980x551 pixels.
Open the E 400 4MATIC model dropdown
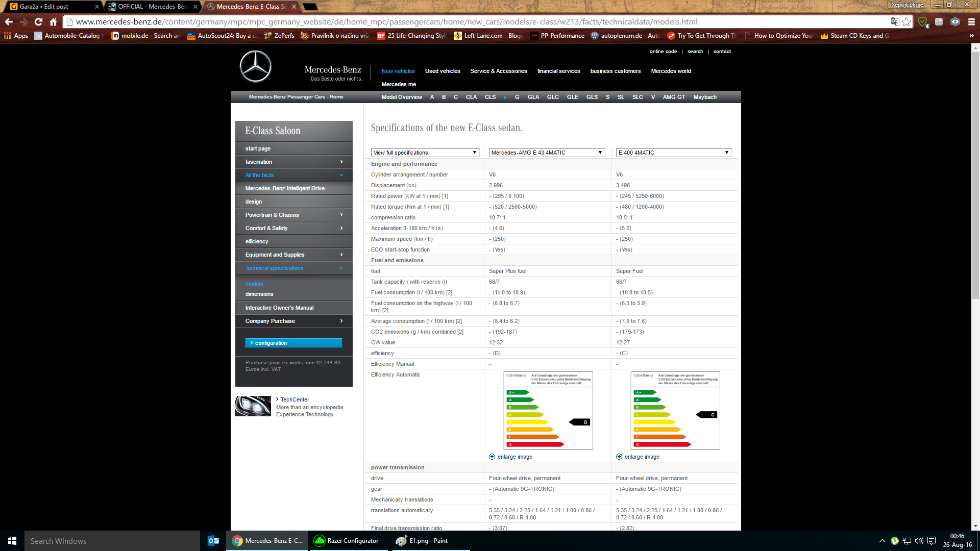tap(674, 153)
